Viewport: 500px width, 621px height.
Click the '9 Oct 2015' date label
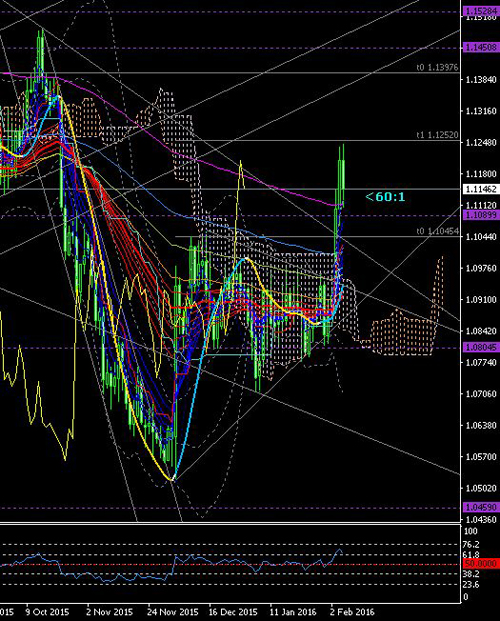[x=47, y=612]
